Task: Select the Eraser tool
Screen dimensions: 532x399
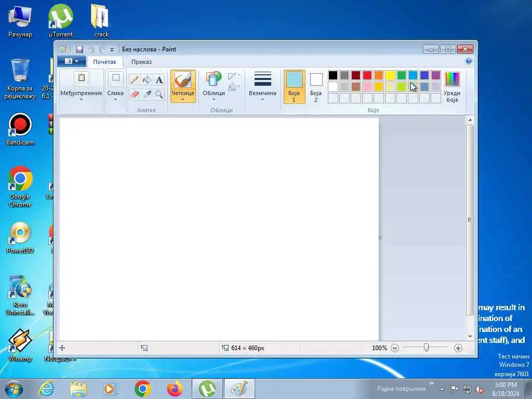Action: [x=135, y=95]
